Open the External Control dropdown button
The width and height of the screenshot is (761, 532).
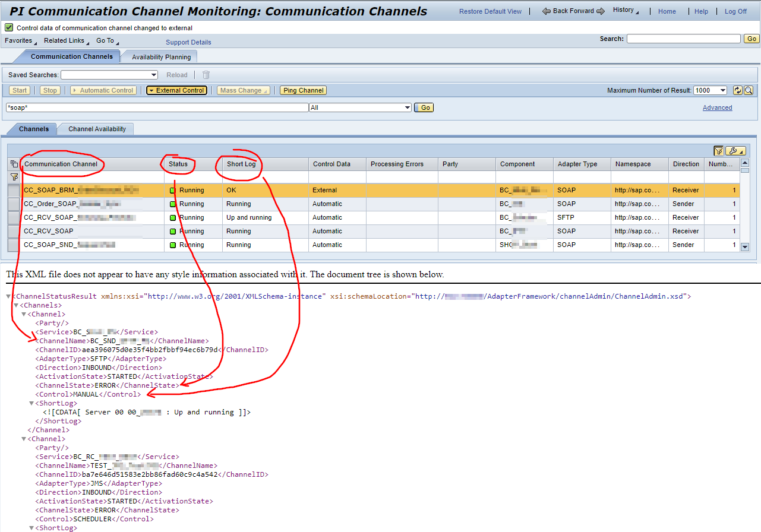coord(176,90)
